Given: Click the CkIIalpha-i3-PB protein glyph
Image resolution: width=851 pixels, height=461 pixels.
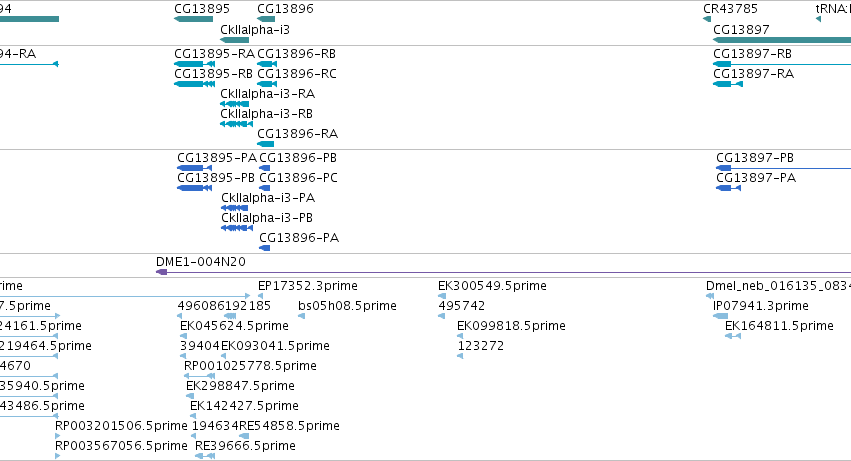Looking at the screenshot, I should 237,228.
